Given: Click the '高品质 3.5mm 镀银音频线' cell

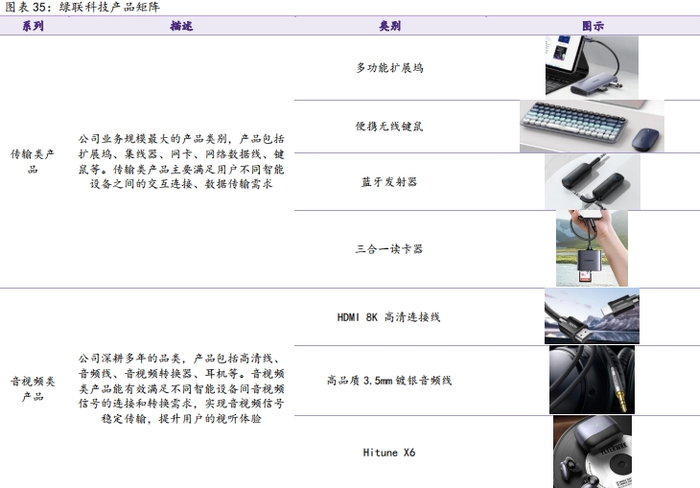Looking at the screenshot, I should (389, 380).
